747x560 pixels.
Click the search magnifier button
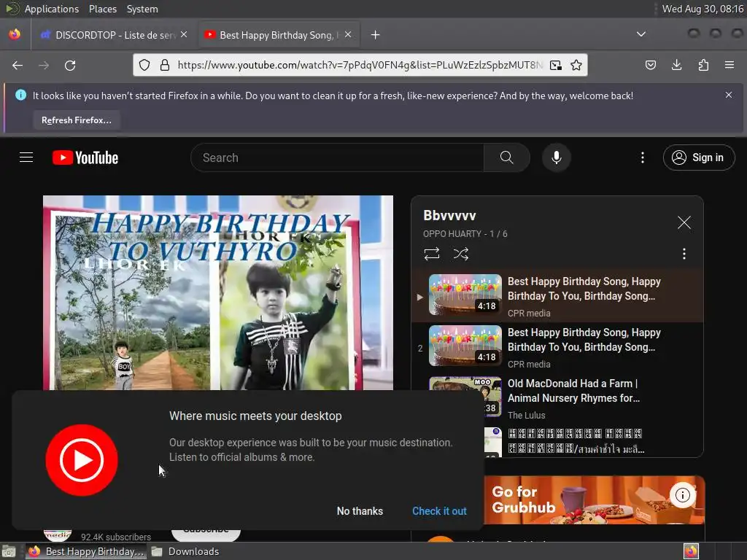[507, 157]
